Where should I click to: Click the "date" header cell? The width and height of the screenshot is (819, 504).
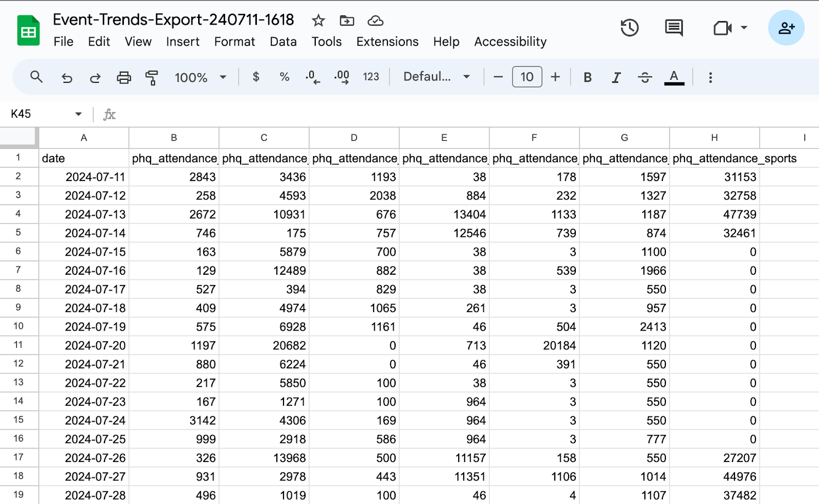coord(84,158)
